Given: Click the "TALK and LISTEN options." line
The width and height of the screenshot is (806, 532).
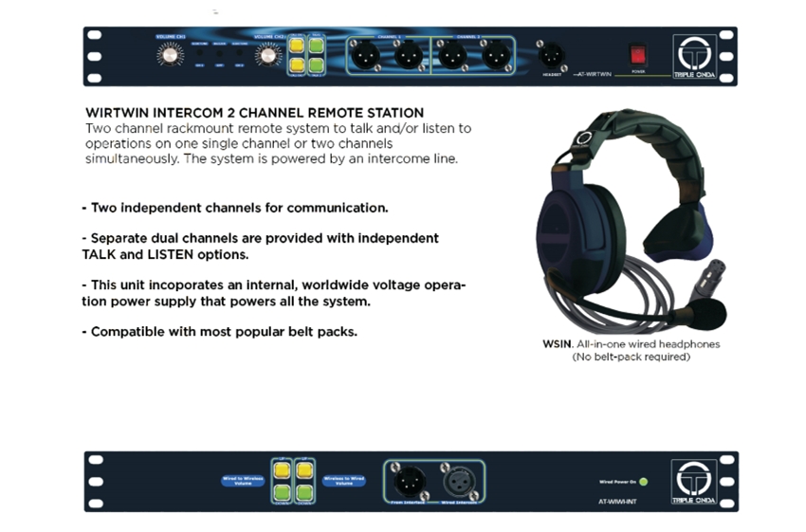Looking at the screenshot, I should [x=165, y=254].
